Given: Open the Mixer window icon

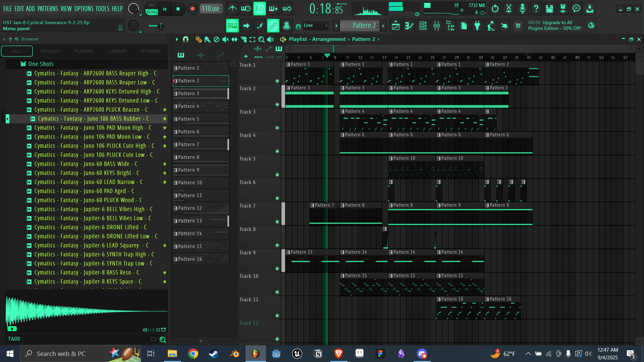Looking at the screenshot, I should (x=437, y=26).
